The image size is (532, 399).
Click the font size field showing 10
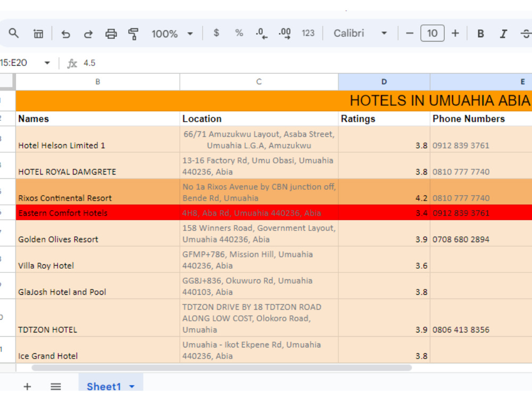click(432, 33)
